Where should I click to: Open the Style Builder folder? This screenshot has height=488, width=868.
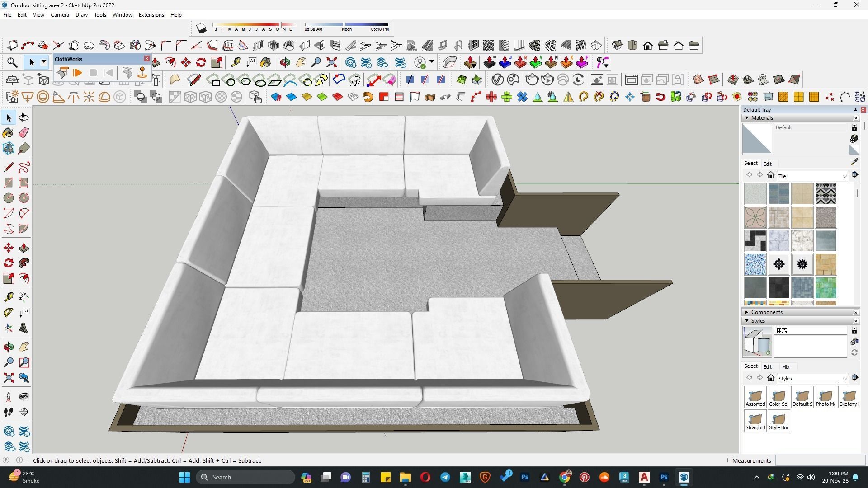(778, 421)
